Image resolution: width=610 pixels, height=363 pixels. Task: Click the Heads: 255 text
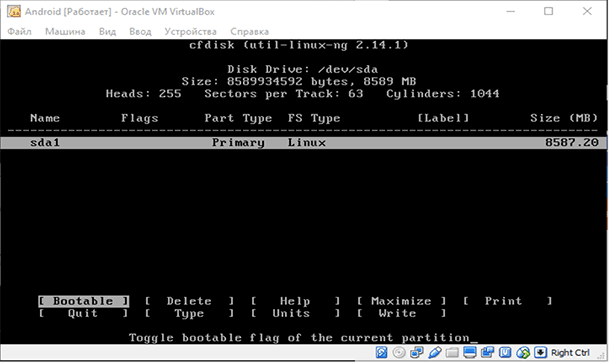144,94
